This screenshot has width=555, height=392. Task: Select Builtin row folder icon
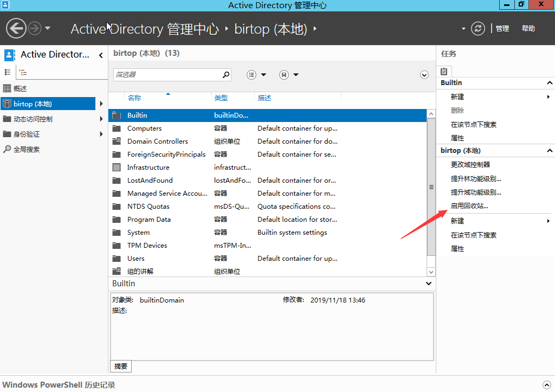(x=117, y=115)
